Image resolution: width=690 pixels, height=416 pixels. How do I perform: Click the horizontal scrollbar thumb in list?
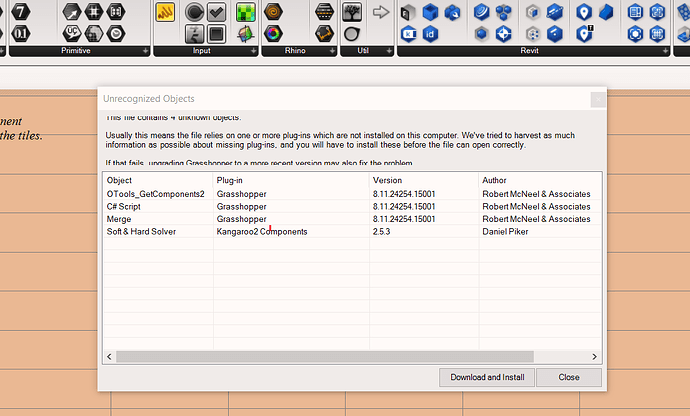[325, 357]
